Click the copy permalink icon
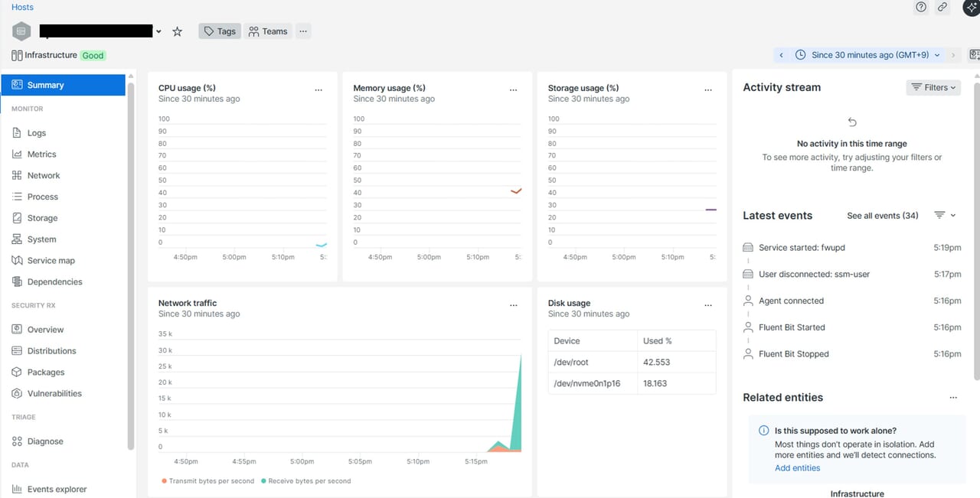Screen dimensions: 980x498 942,7
